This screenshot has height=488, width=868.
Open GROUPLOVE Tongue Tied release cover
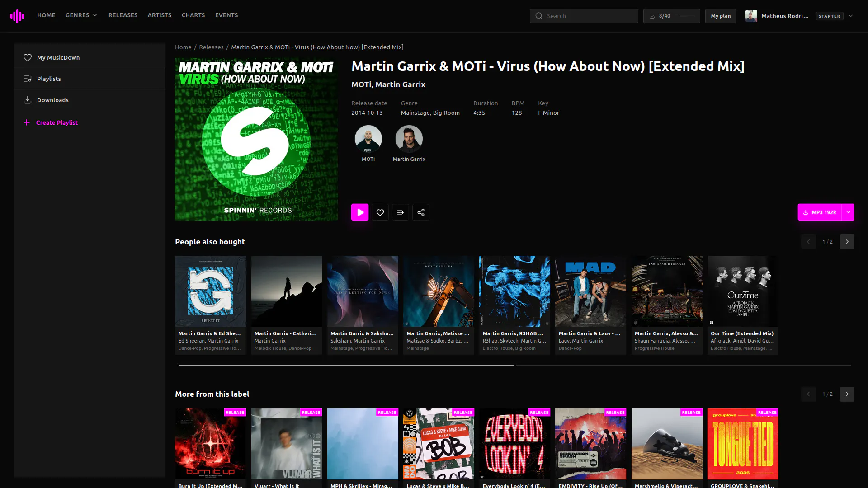743,444
